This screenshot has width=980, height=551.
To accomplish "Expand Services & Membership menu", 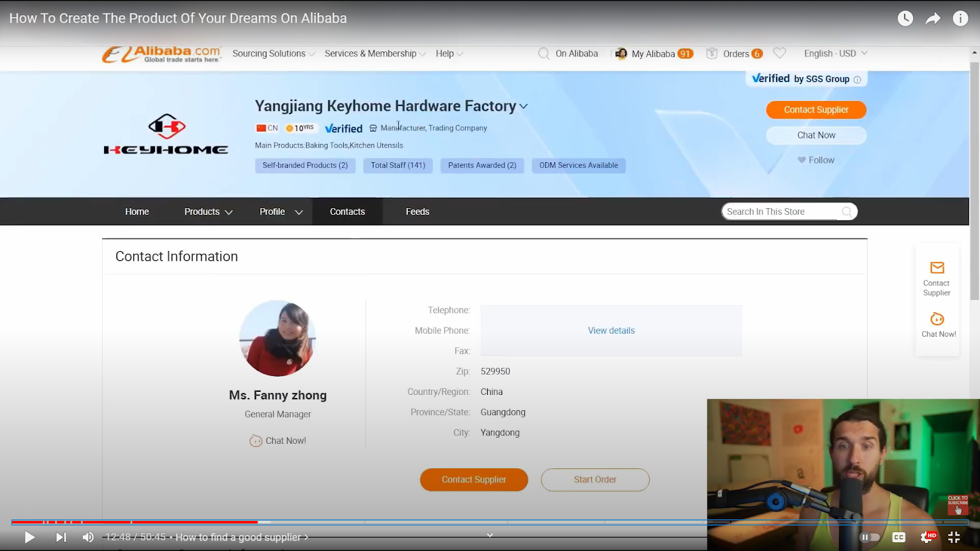I will tap(375, 54).
